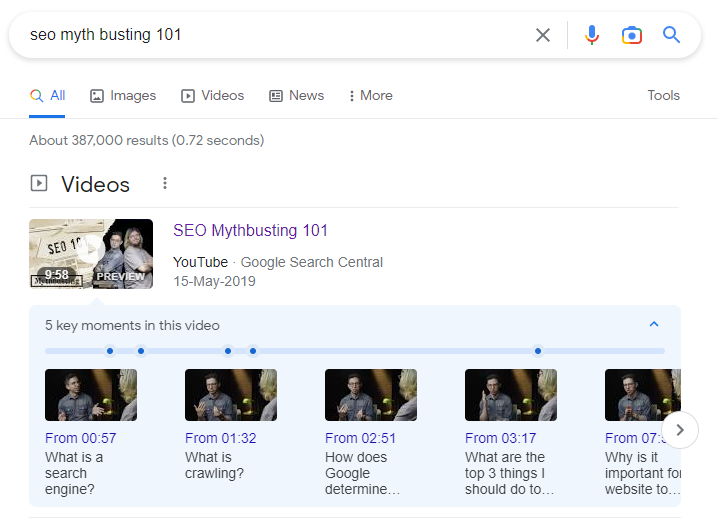Click the 'How does Google determine…' caption

coord(363,473)
